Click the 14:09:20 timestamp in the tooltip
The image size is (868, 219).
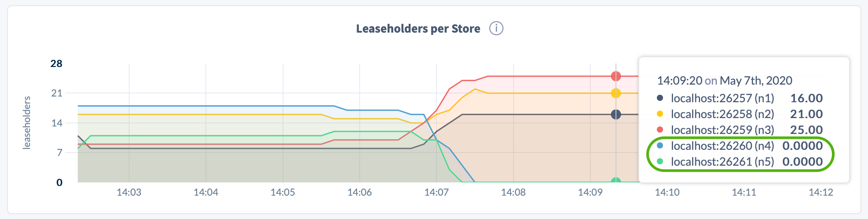[x=679, y=81]
